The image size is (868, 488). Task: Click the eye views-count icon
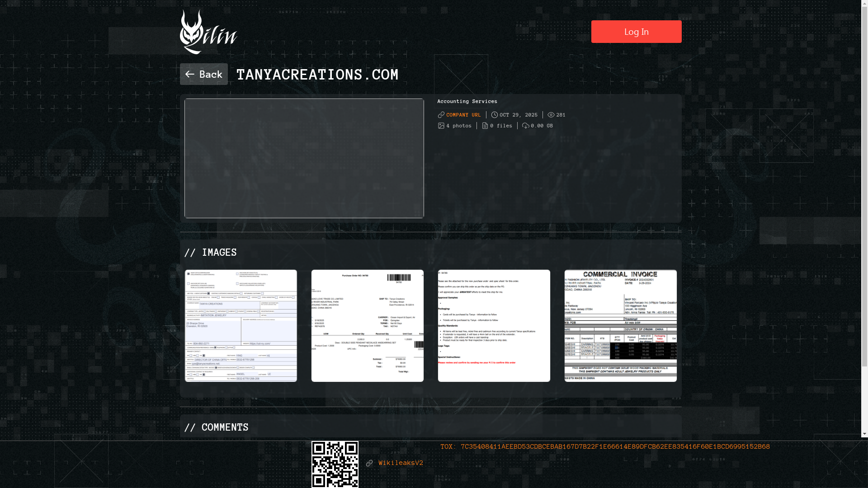(x=551, y=115)
